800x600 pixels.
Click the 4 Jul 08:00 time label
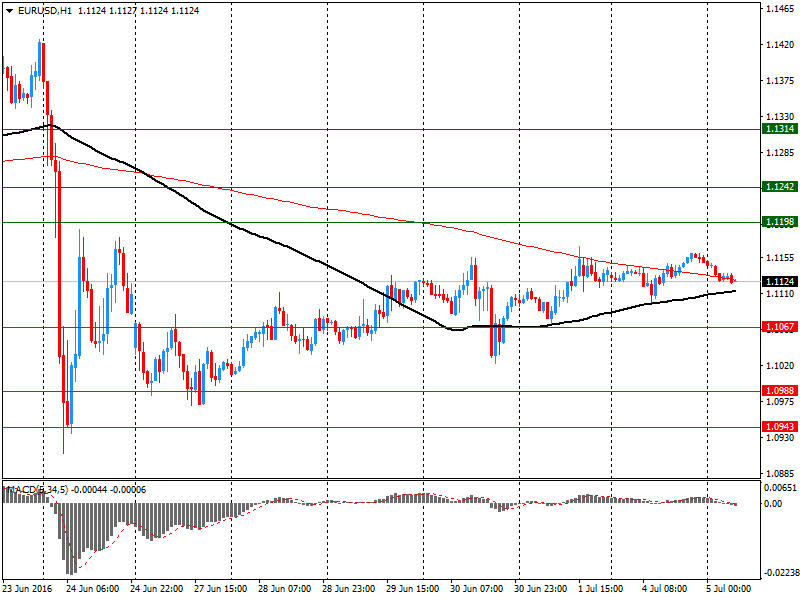pos(665,588)
